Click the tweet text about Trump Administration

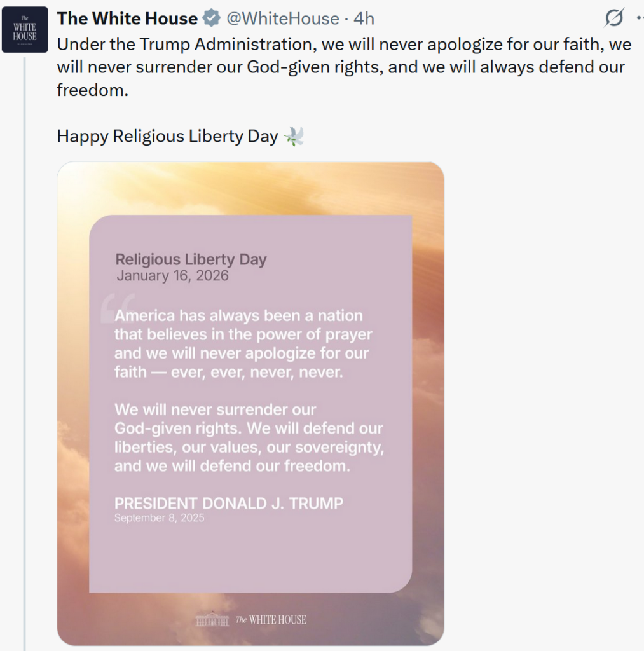pos(344,67)
